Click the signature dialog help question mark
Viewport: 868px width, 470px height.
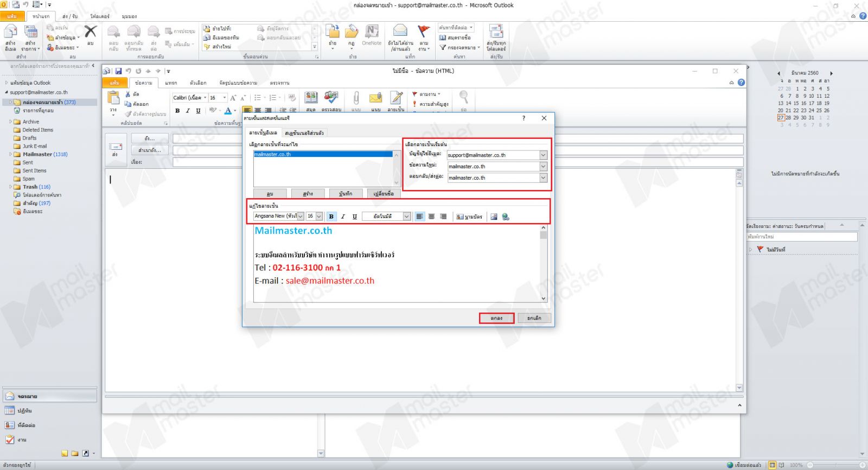tap(524, 118)
